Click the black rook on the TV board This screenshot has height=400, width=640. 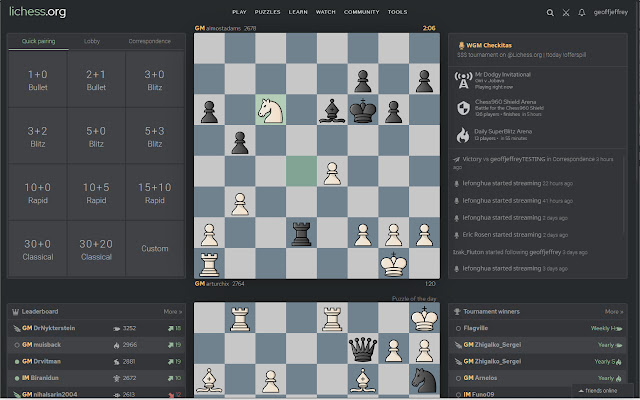[301, 233]
